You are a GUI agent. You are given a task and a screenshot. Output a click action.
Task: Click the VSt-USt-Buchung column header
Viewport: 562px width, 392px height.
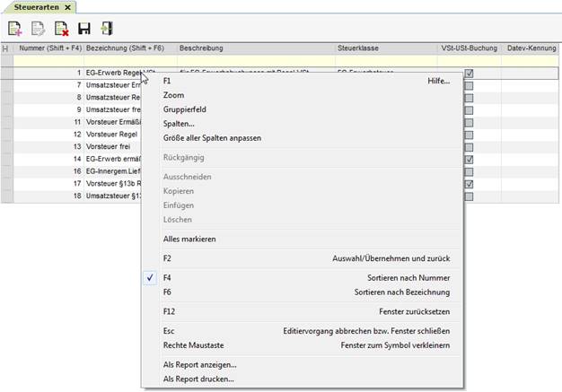(470, 48)
